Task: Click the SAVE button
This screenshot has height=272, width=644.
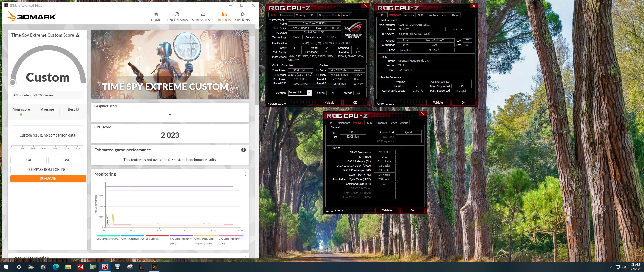Action: point(66,160)
